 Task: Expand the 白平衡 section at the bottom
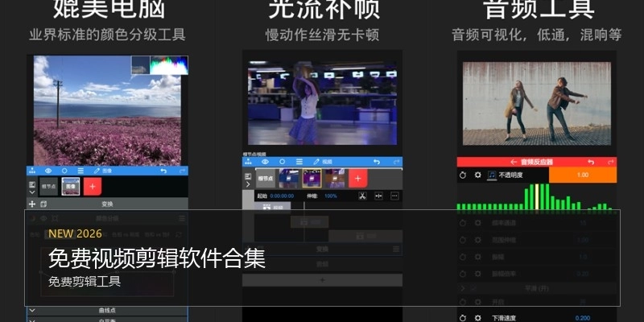point(108,320)
